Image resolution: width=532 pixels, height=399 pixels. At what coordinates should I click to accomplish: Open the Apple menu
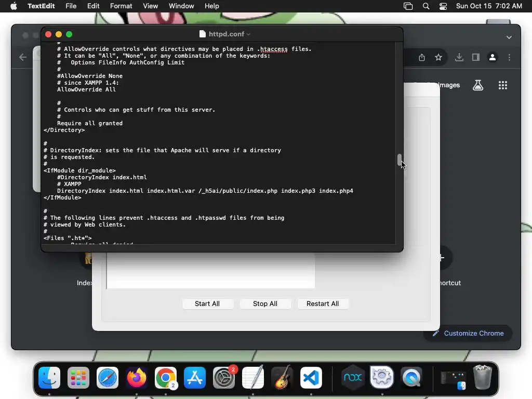pyautogui.click(x=14, y=6)
